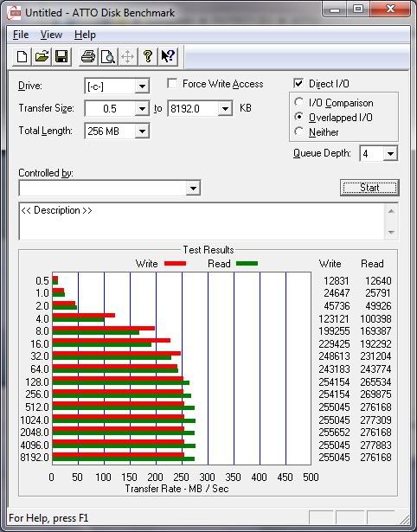Activate the context help arrow icon
The width and height of the screenshot is (417, 532).
coord(168,56)
